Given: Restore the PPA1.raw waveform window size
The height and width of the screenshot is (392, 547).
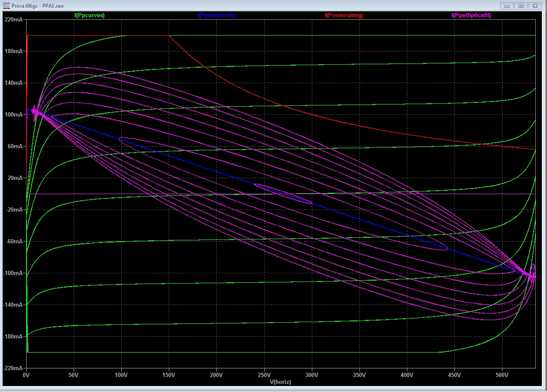Looking at the screenshot, I should point(521,6).
